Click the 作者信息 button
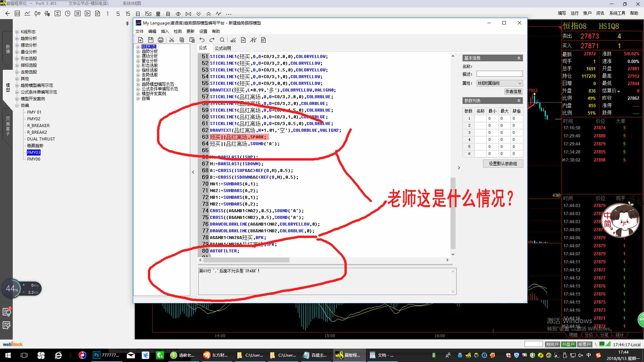Image resolution: width=644 pixels, height=362 pixels. pyautogui.click(x=513, y=92)
